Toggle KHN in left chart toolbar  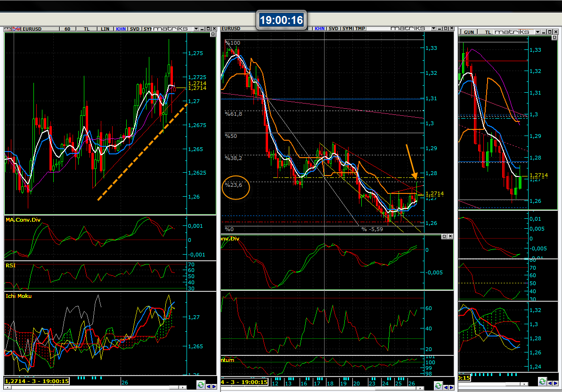click(x=121, y=29)
